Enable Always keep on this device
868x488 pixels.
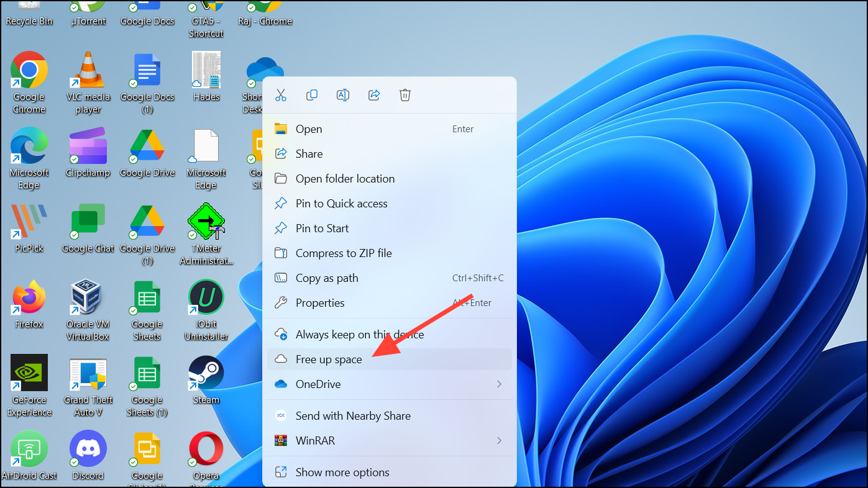coord(359,334)
